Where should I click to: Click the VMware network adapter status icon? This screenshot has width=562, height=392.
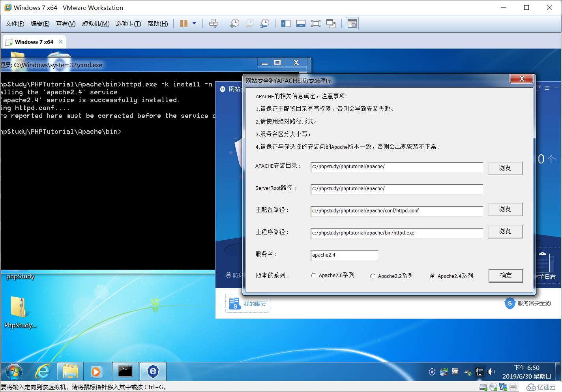(502, 387)
